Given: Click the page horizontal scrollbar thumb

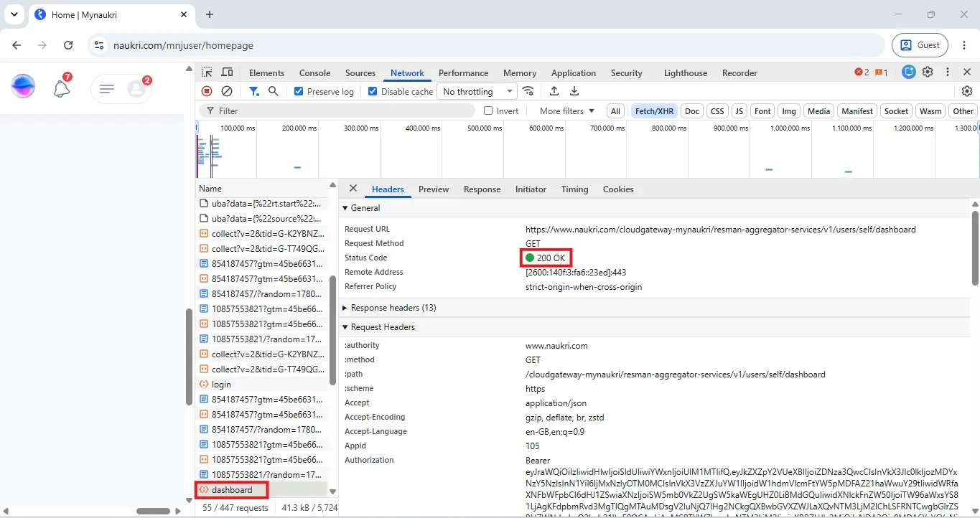Looking at the screenshot, I should pyautogui.click(x=153, y=511).
